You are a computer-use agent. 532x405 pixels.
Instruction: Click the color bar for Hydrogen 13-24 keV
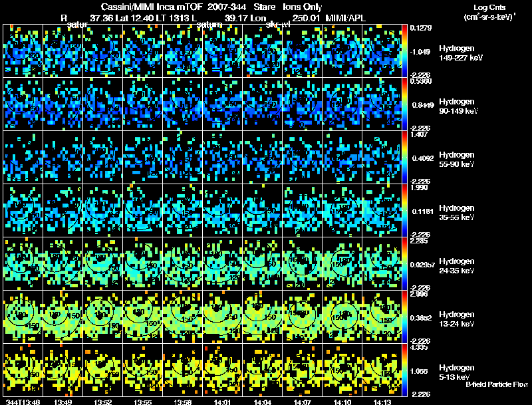click(x=404, y=317)
